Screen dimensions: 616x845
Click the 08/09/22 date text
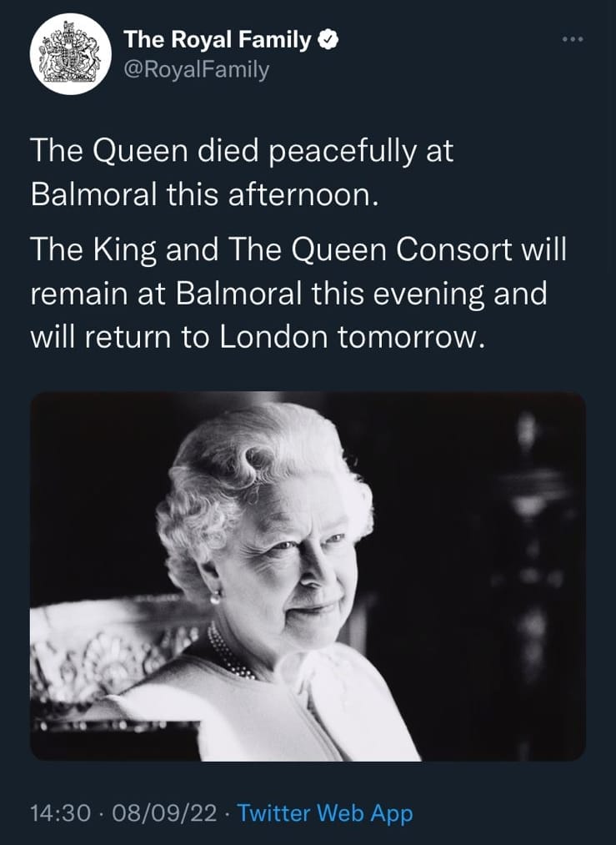pyautogui.click(x=163, y=812)
